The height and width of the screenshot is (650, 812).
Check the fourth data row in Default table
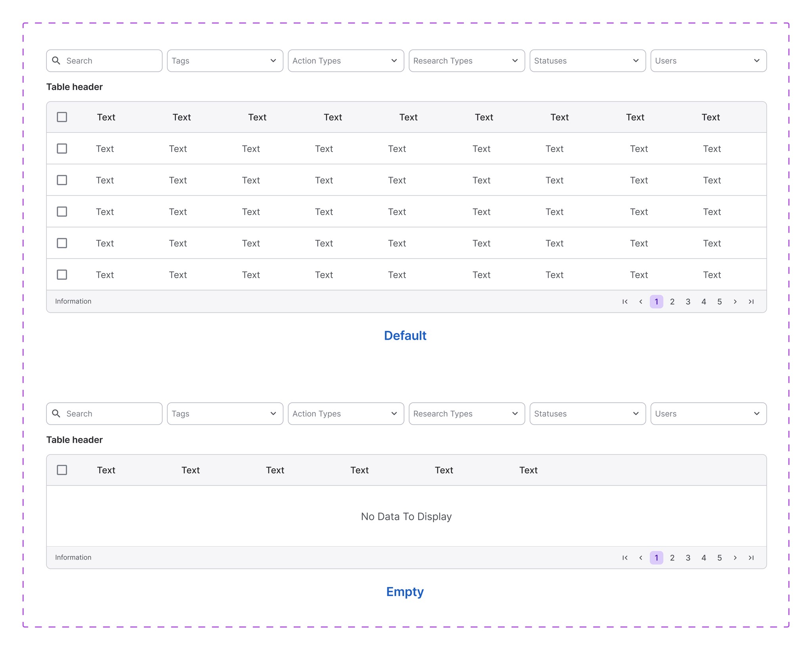(62, 243)
